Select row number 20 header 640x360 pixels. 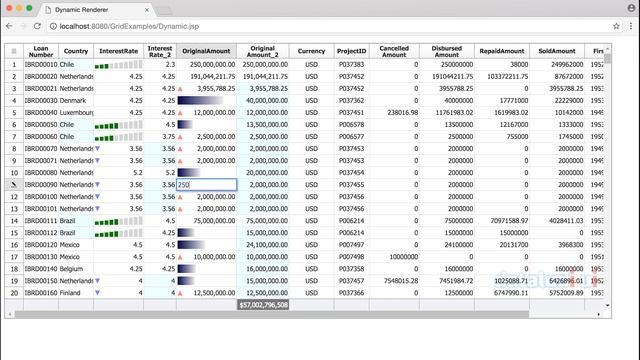(14, 293)
